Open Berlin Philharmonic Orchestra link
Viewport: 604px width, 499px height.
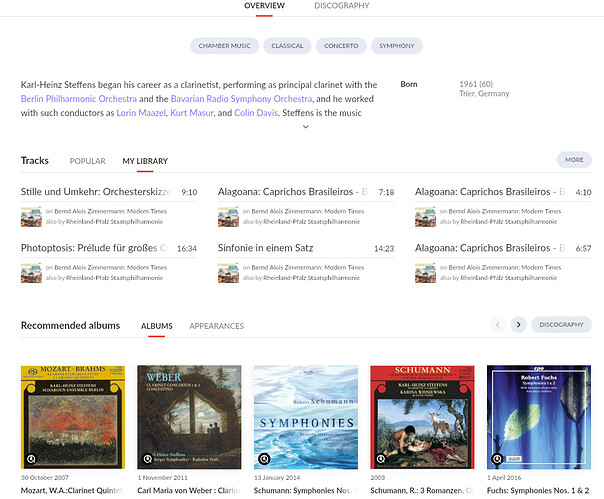click(x=79, y=99)
